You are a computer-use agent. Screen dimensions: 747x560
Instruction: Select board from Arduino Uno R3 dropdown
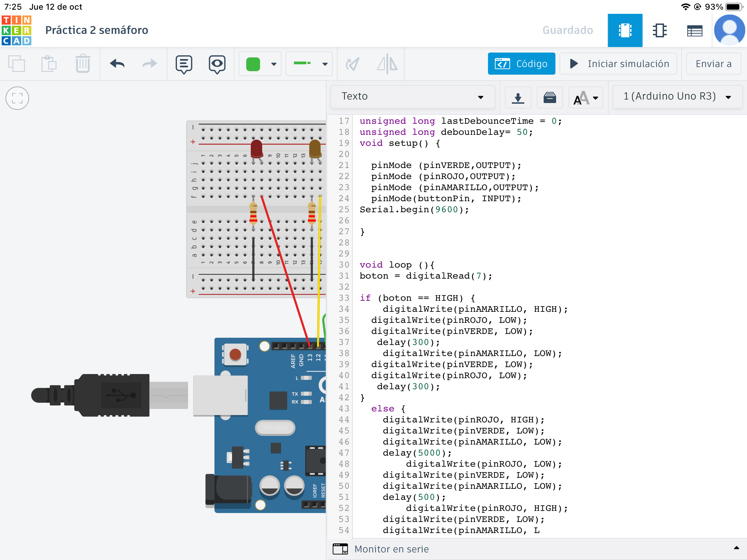(677, 96)
